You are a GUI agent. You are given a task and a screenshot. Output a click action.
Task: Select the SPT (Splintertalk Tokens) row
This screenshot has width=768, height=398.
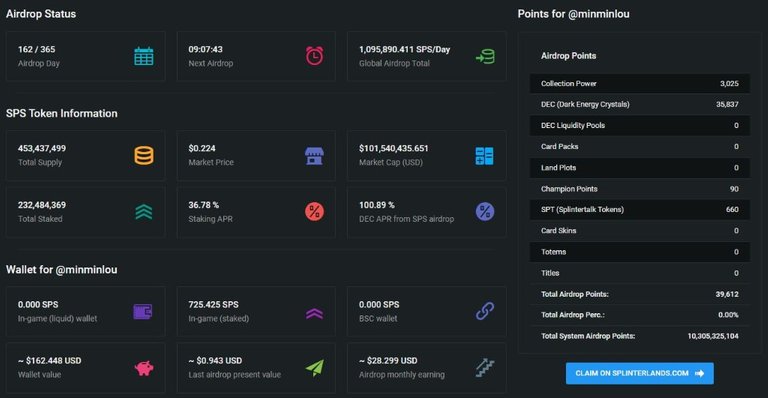click(640, 210)
